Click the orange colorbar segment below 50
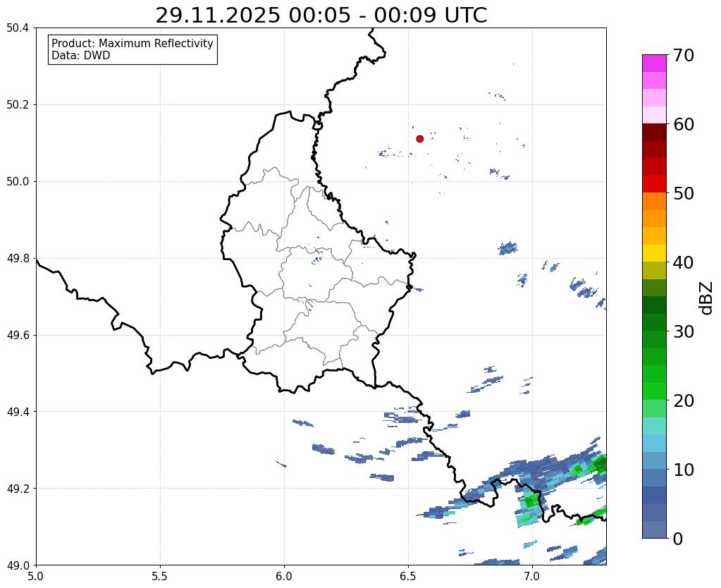 coord(654,202)
